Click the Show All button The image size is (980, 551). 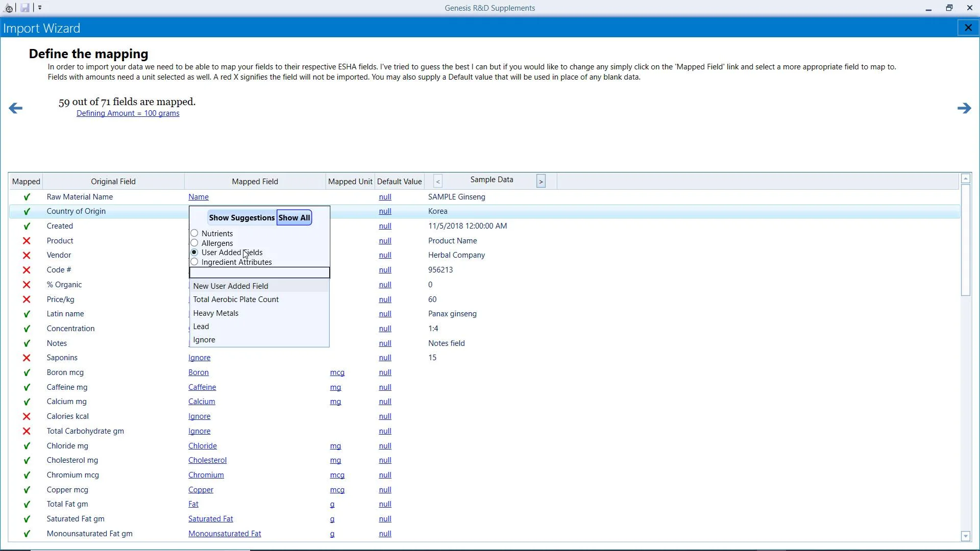(x=294, y=218)
